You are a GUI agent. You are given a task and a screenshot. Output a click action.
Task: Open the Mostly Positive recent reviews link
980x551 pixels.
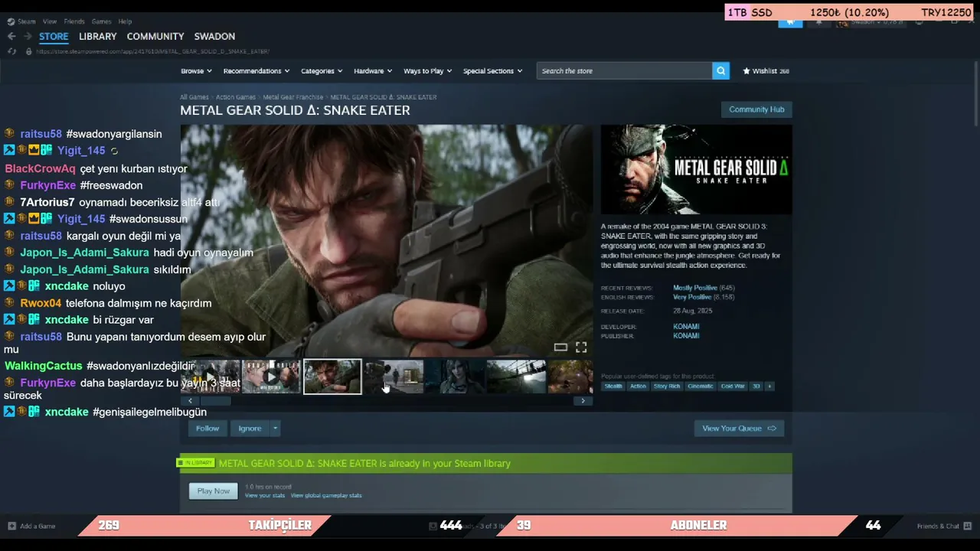[695, 288]
